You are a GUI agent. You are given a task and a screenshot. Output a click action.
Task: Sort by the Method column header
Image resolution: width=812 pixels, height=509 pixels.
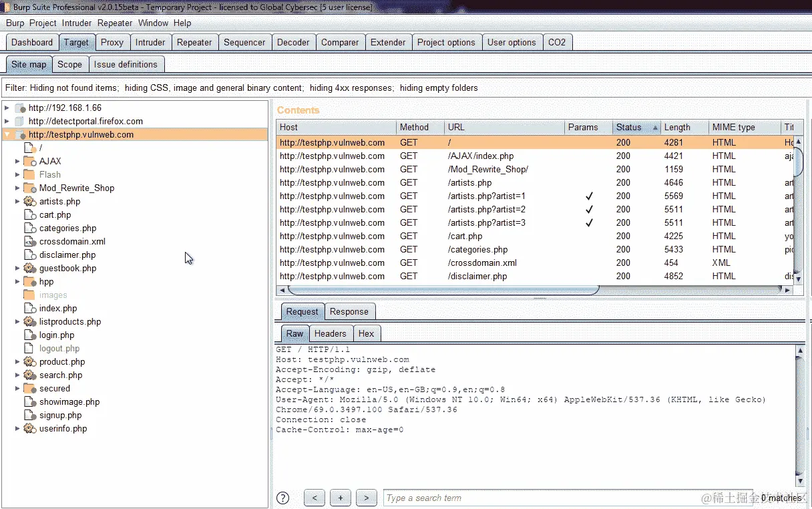click(x=420, y=127)
